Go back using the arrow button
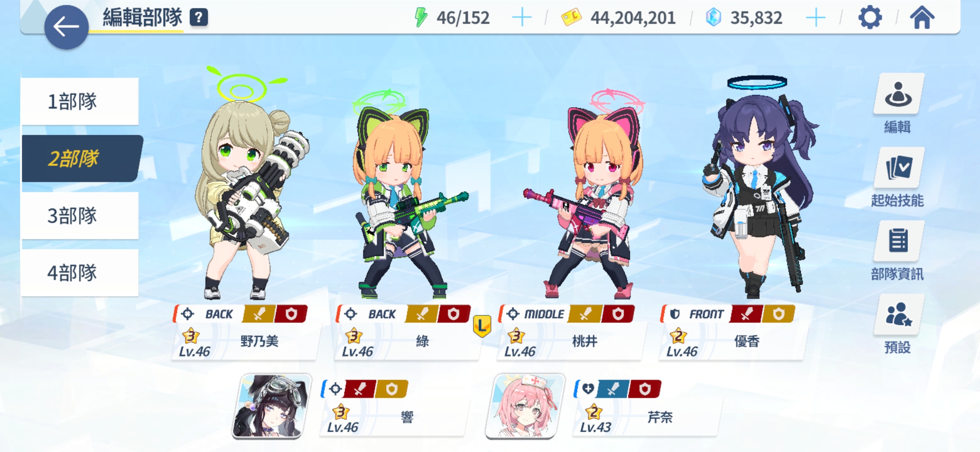980x452 pixels. click(66, 27)
